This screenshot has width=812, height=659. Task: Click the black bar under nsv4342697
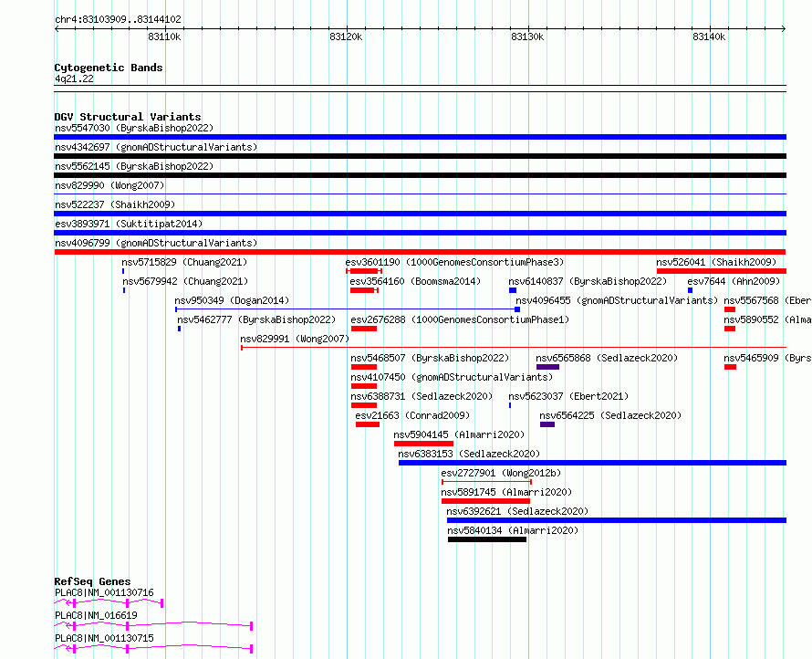(420, 156)
